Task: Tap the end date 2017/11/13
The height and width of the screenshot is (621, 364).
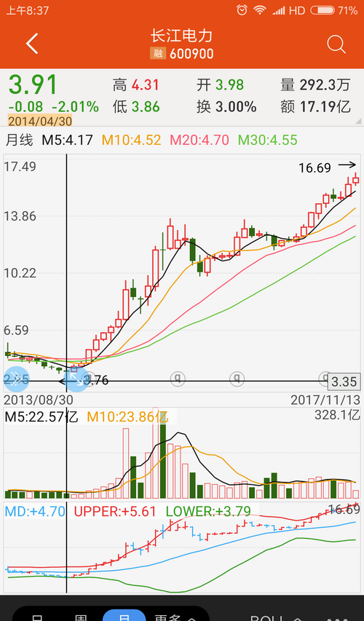Action: [x=325, y=400]
